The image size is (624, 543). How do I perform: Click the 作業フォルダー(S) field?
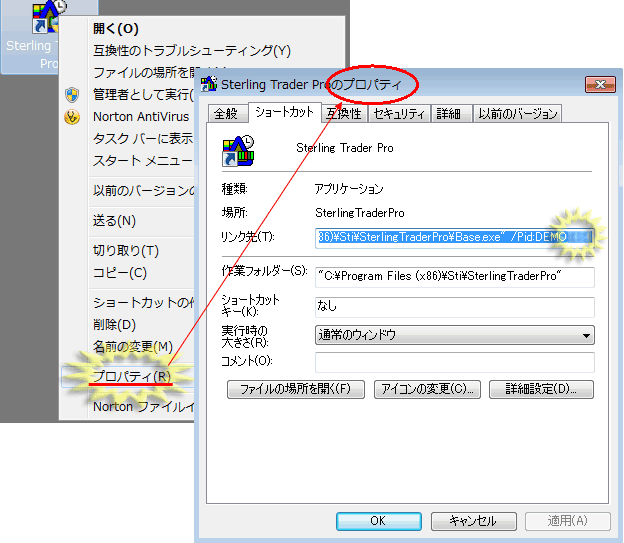point(454,277)
